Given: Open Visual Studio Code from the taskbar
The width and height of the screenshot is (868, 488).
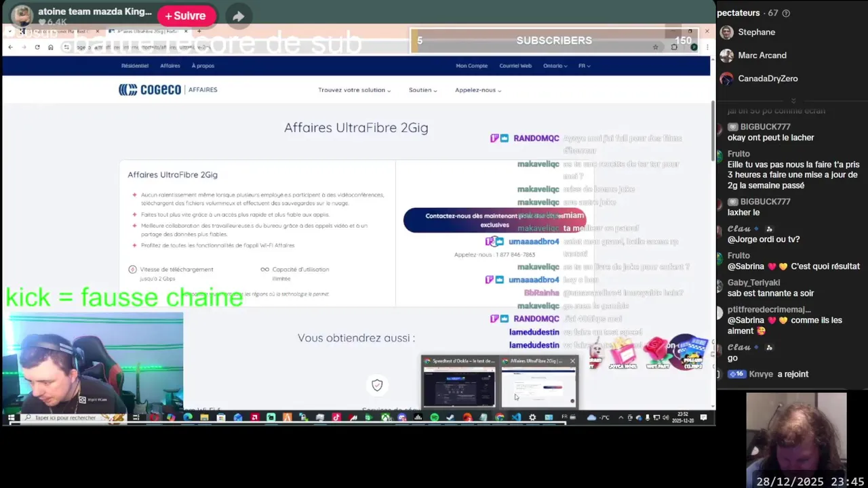Looking at the screenshot, I should (517, 418).
